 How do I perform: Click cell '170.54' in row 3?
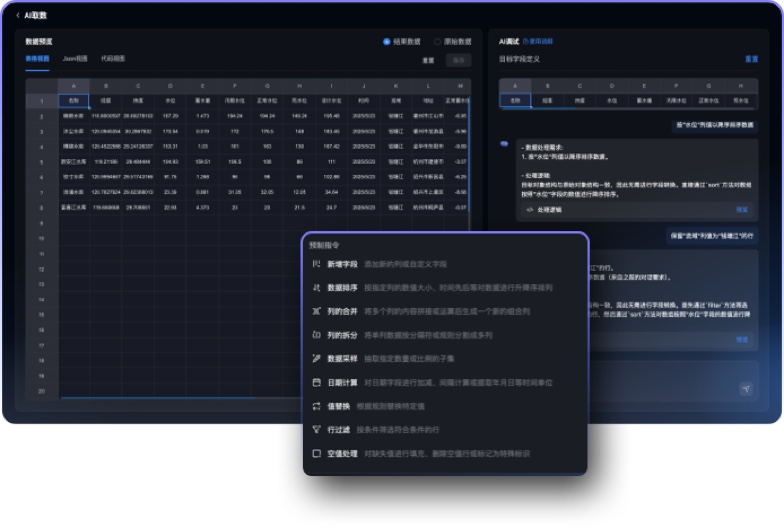coord(170,132)
